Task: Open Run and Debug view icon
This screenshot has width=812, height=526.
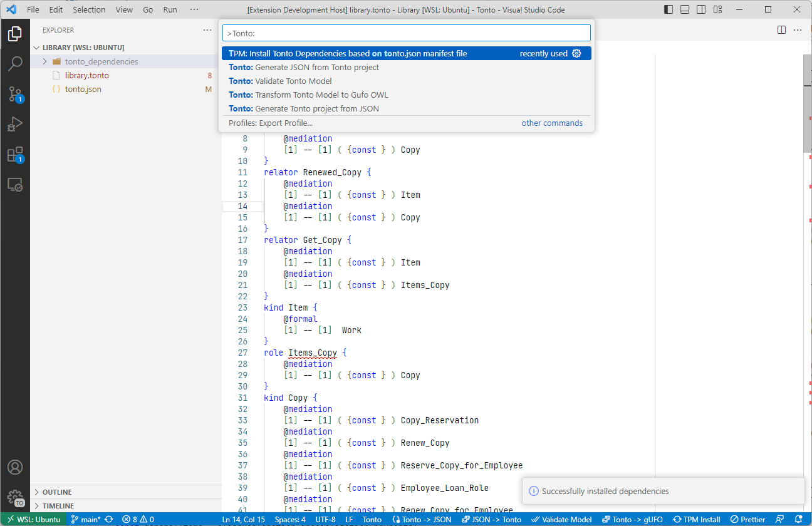Action: [15, 125]
